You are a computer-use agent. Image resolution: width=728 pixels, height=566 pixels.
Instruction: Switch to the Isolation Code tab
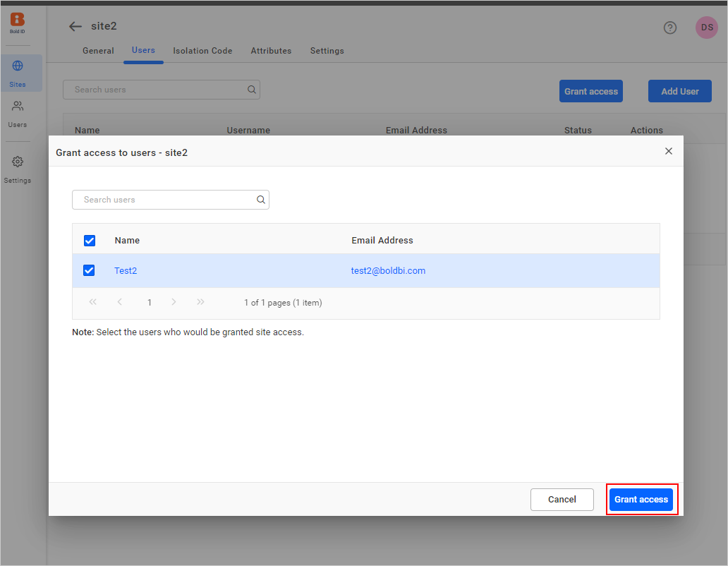click(202, 51)
